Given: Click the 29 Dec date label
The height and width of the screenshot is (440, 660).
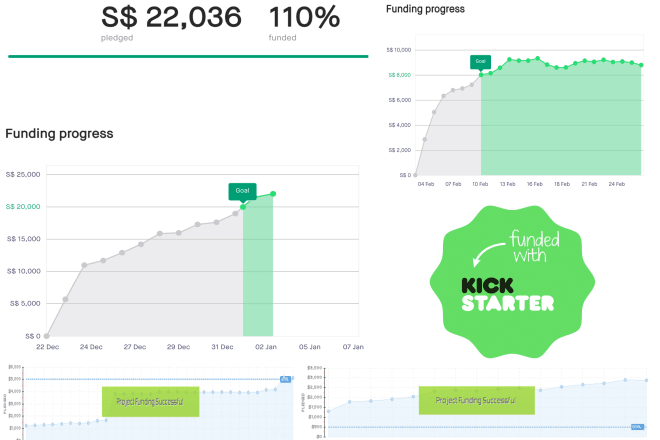Looking at the screenshot, I should pos(178,347).
